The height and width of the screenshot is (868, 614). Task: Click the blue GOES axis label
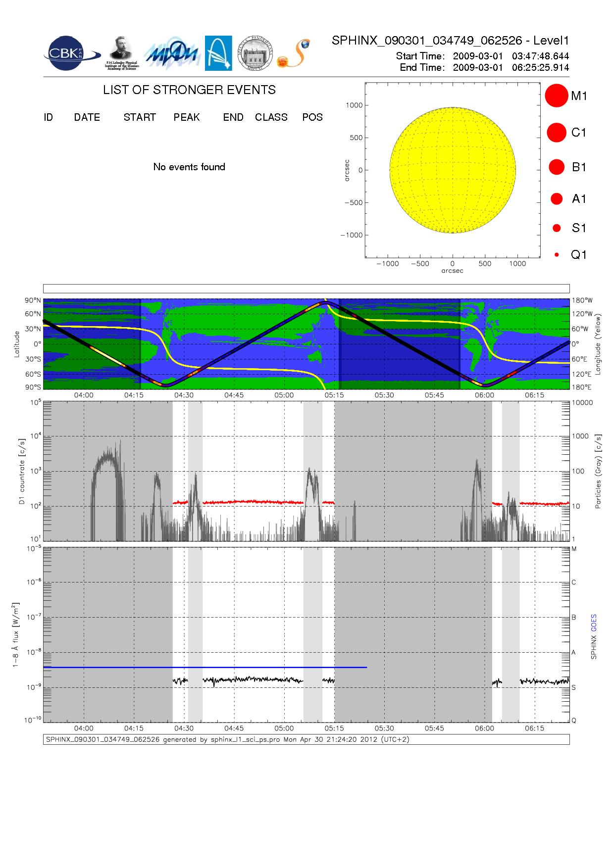pyautogui.click(x=594, y=623)
